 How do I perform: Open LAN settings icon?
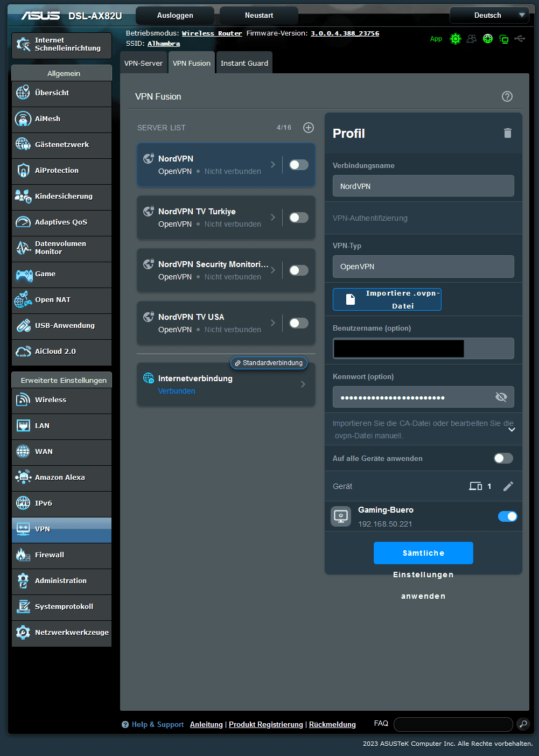point(23,425)
